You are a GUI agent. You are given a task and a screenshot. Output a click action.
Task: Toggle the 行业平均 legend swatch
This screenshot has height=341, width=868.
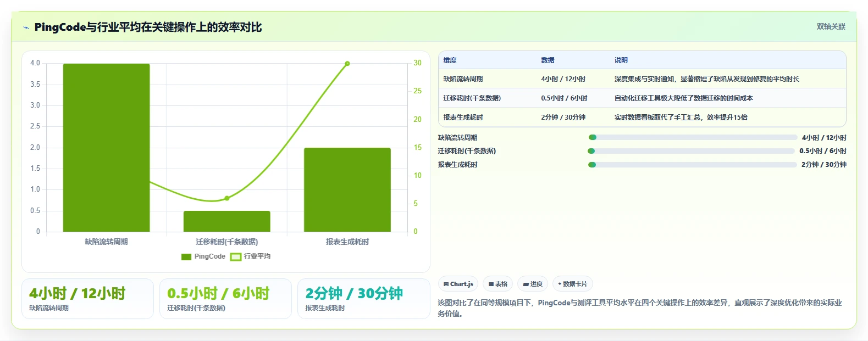tap(236, 256)
